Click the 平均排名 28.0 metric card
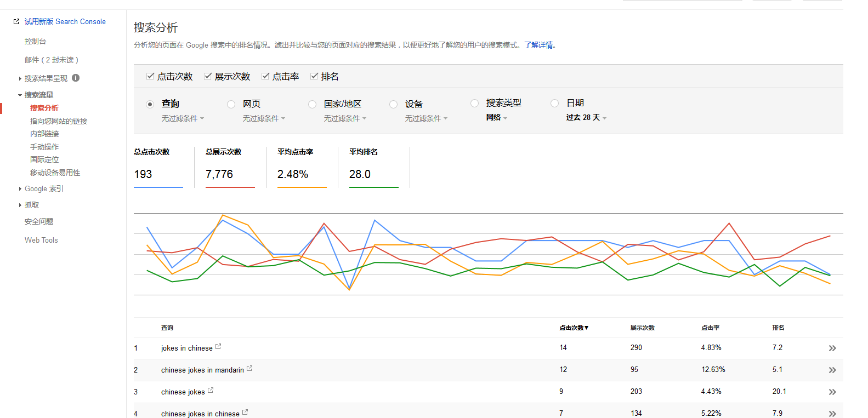 click(x=374, y=167)
